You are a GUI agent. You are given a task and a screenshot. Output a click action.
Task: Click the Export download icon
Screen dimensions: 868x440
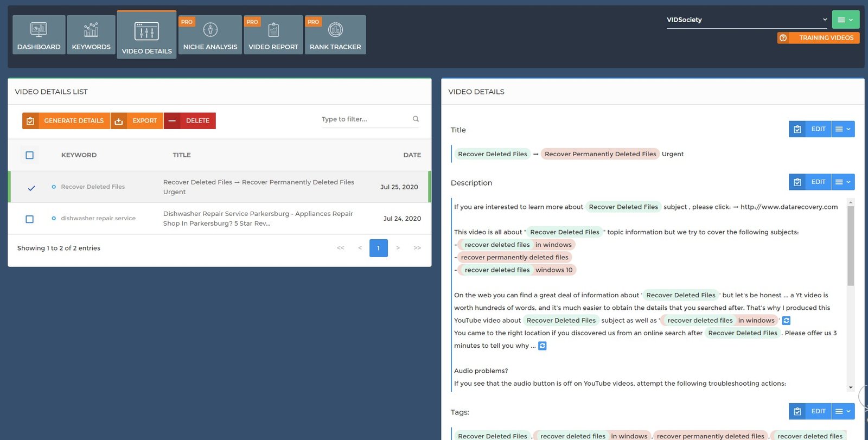[x=118, y=121]
